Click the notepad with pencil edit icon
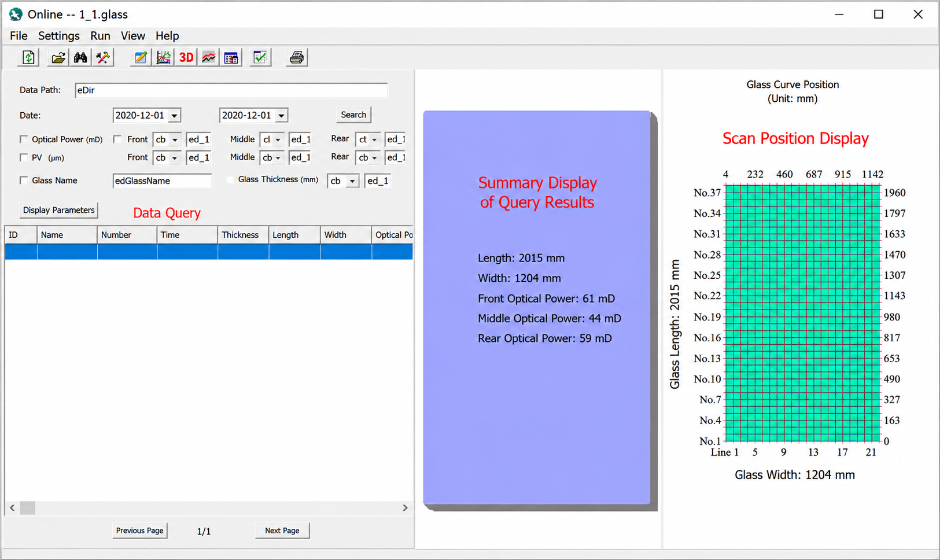Viewport: 940px width, 560px height. click(141, 57)
